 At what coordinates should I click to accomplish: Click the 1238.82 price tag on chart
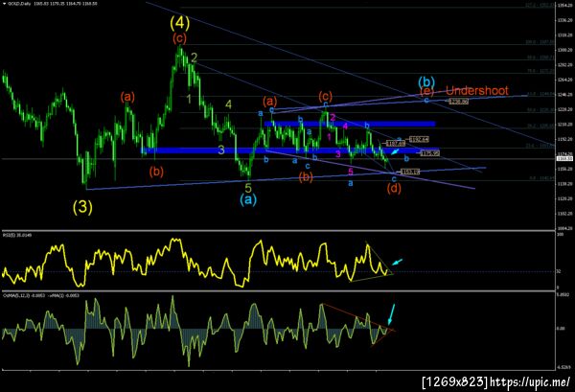tap(458, 102)
